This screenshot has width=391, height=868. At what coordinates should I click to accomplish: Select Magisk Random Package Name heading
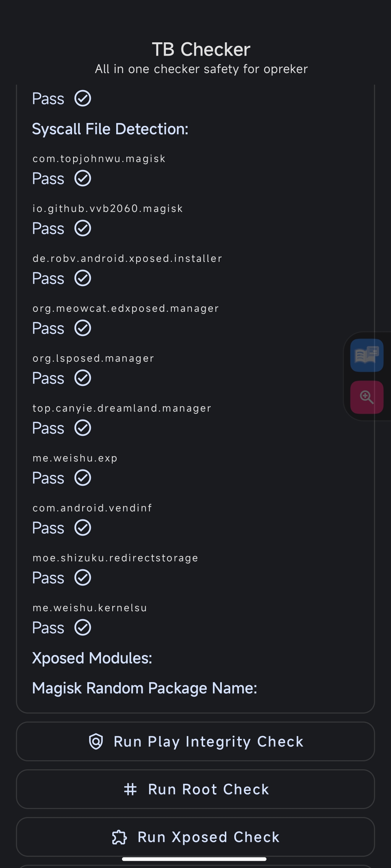(144, 688)
